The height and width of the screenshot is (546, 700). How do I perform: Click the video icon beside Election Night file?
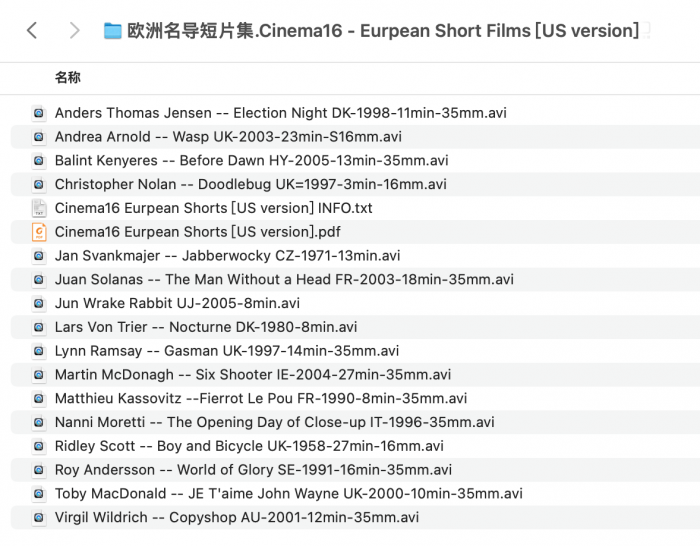click(39, 113)
